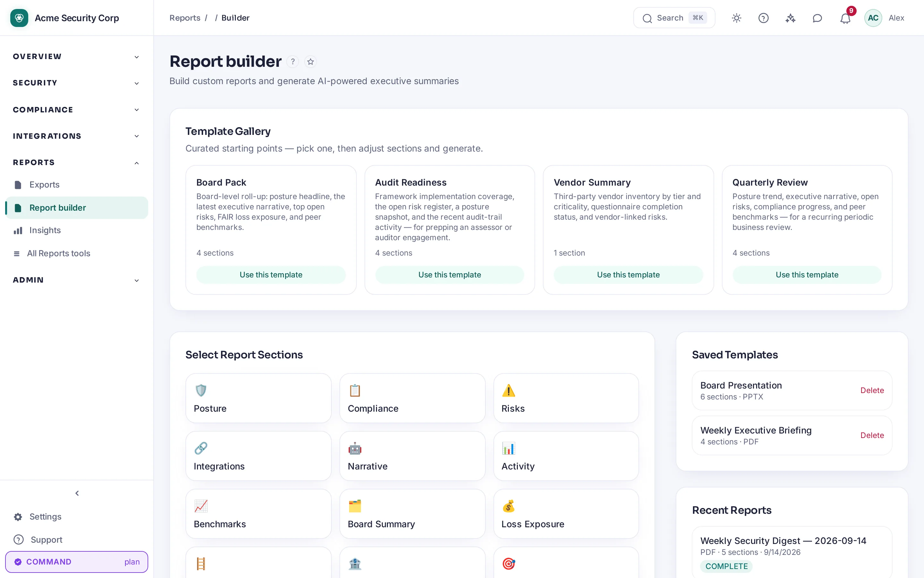Use the Board Pack template

271,275
